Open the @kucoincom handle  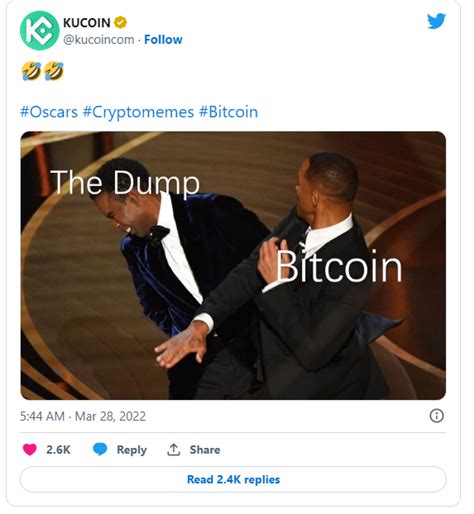(x=99, y=40)
